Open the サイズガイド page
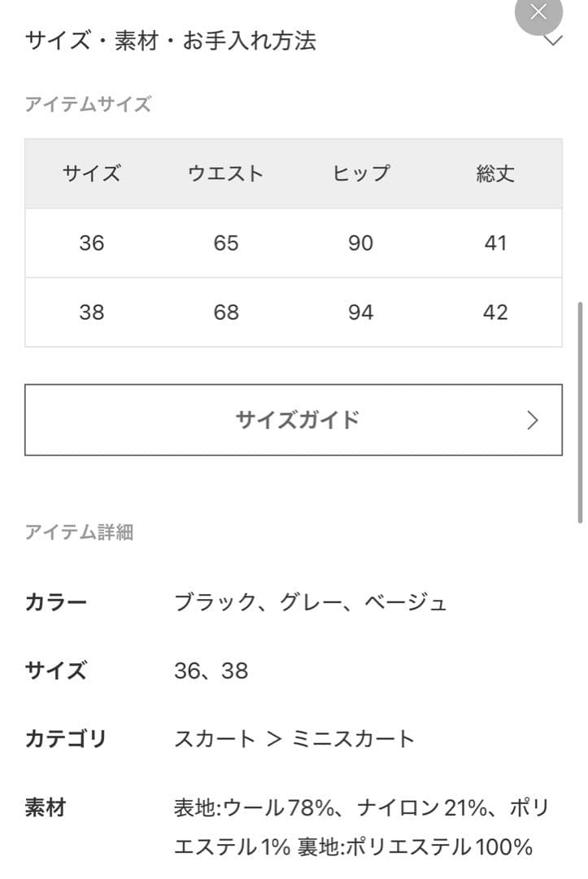Image resolution: width=588 pixels, height=879 pixels. (294, 420)
